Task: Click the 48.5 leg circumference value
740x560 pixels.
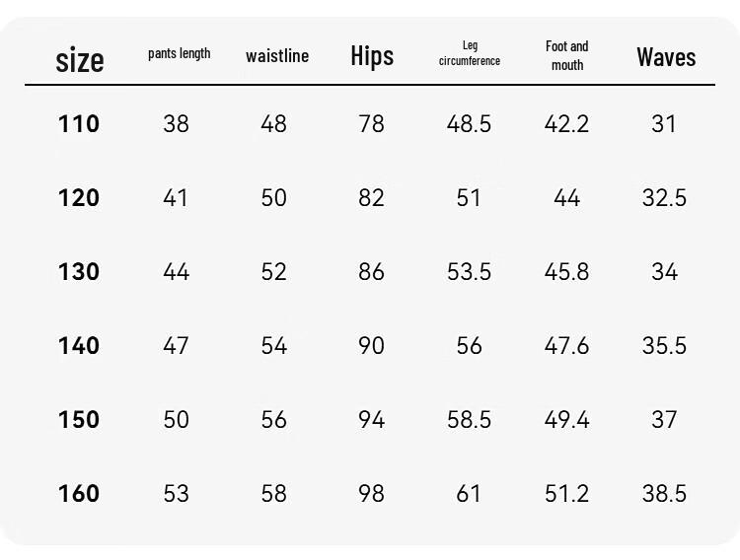Action: pos(469,124)
